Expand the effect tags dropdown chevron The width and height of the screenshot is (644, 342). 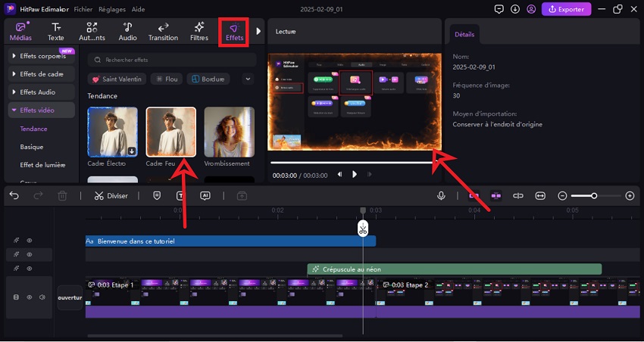point(248,79)
